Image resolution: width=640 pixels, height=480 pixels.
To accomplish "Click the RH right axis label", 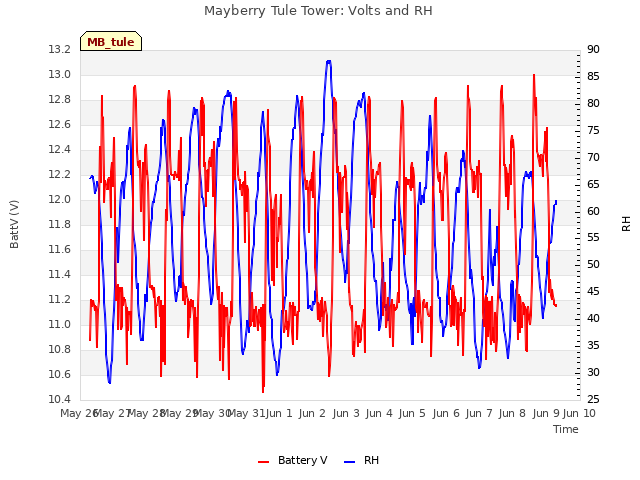I will tap(626, 224).
